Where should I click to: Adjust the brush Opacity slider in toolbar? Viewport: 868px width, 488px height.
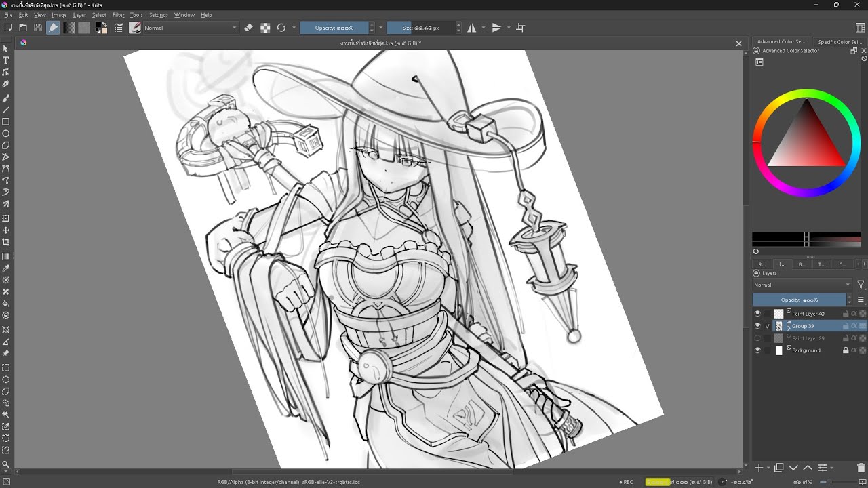pos(334,28)
